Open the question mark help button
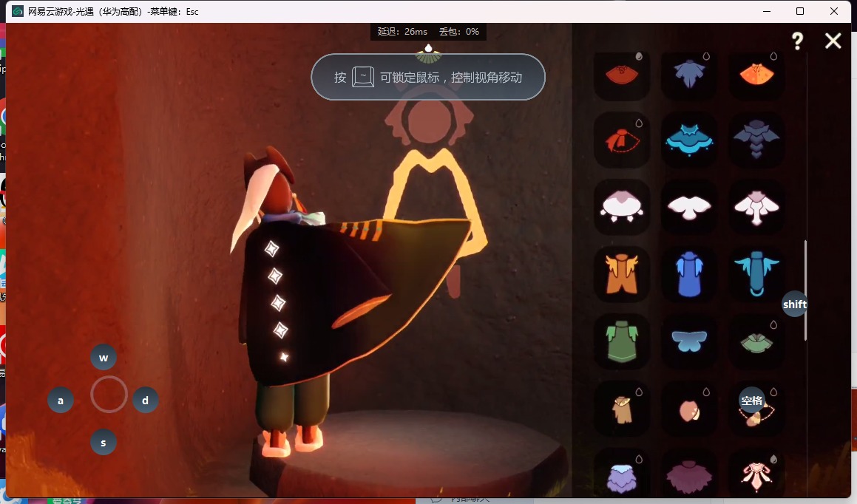Screen dimensions: 857x504 [797, 41]
